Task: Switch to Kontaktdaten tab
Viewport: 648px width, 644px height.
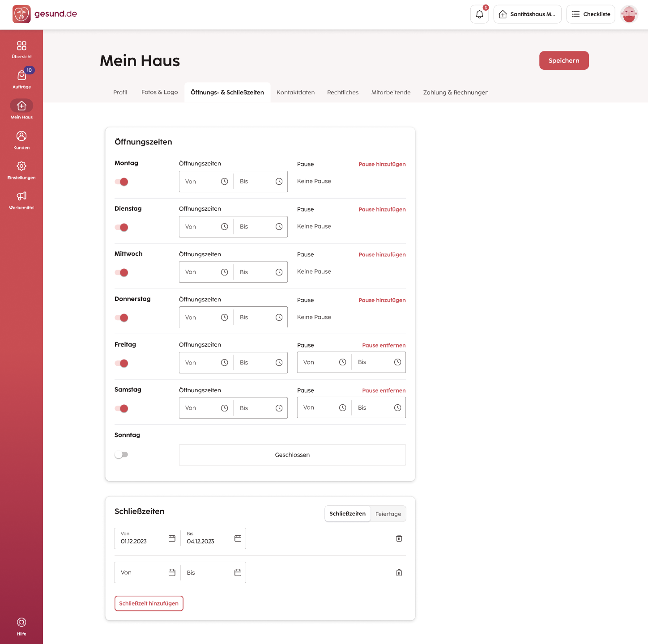Action: coord(295,93)
